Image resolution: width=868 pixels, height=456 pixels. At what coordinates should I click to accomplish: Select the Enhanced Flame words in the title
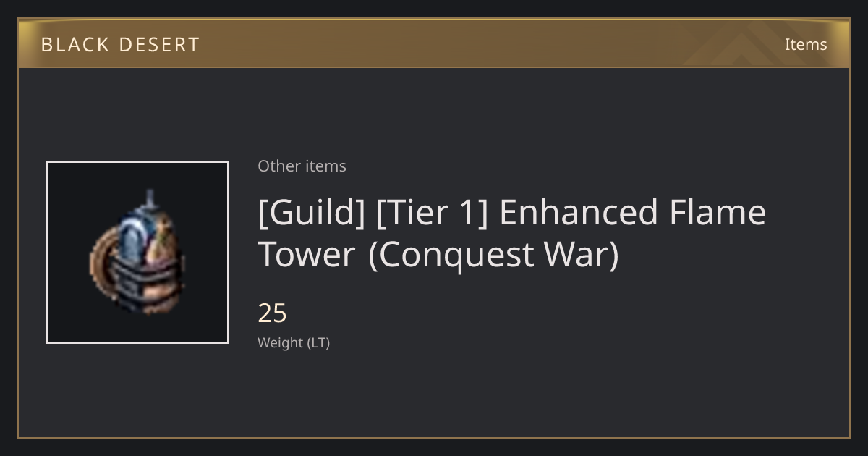pos(633,213)
